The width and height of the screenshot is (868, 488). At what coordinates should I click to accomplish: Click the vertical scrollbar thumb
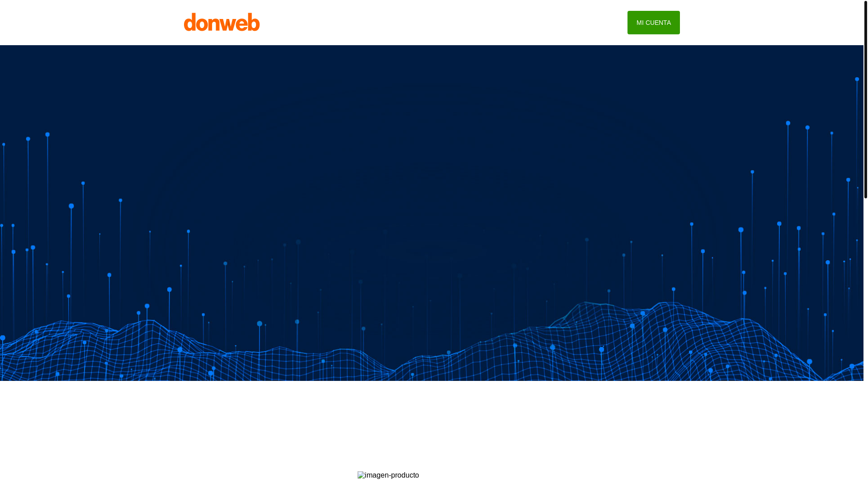pyautogui.click(x=865, y=99)
